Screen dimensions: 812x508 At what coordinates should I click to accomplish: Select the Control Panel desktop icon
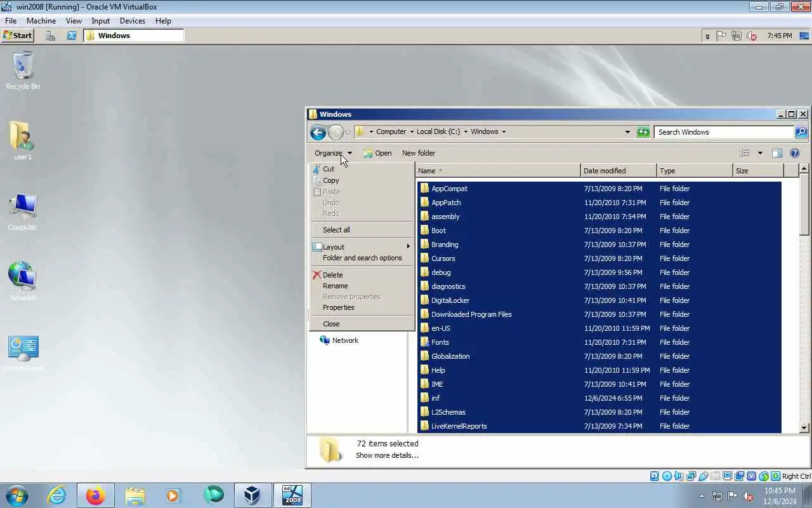coord(23,353)
